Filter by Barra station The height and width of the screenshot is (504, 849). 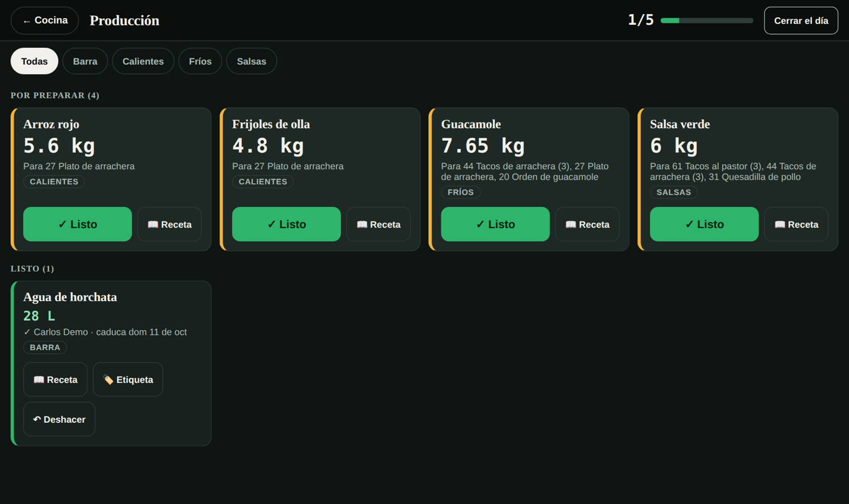point(85,61)
